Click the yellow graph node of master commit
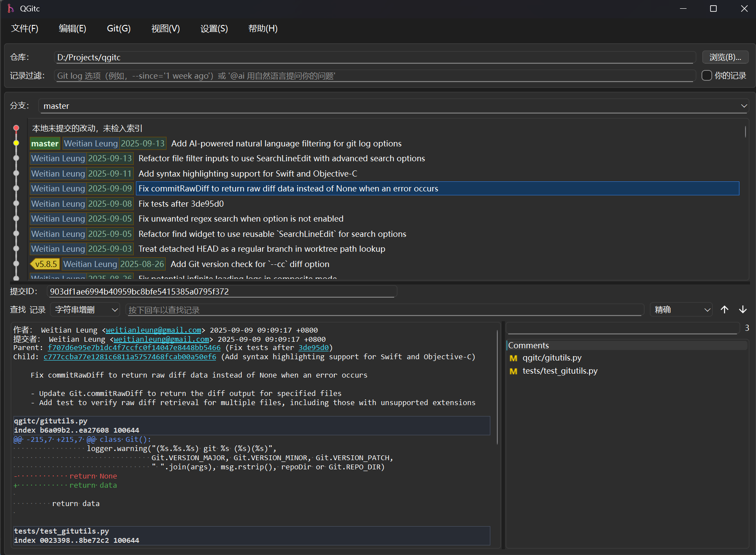 click(x=16, y=143)
